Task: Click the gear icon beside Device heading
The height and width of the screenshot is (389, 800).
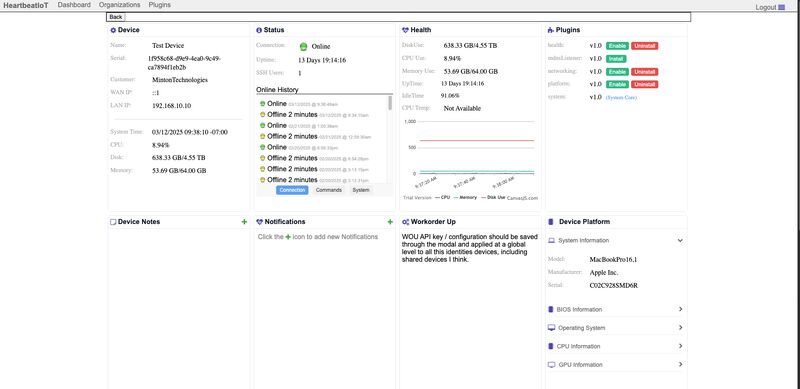Action: (113, 30)
